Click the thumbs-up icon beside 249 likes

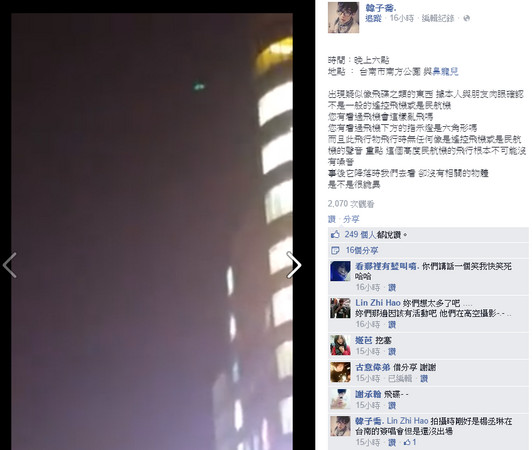tap(335, 234)
